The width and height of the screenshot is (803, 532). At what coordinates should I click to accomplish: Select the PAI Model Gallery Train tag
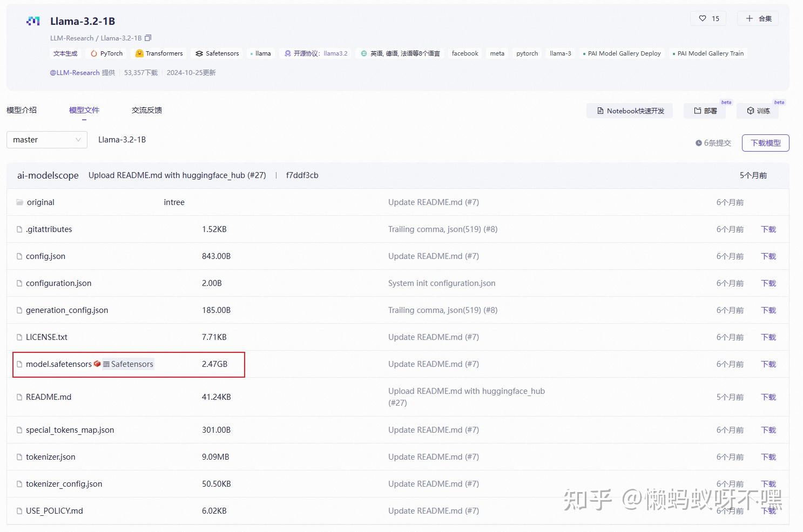click(708, 53)
